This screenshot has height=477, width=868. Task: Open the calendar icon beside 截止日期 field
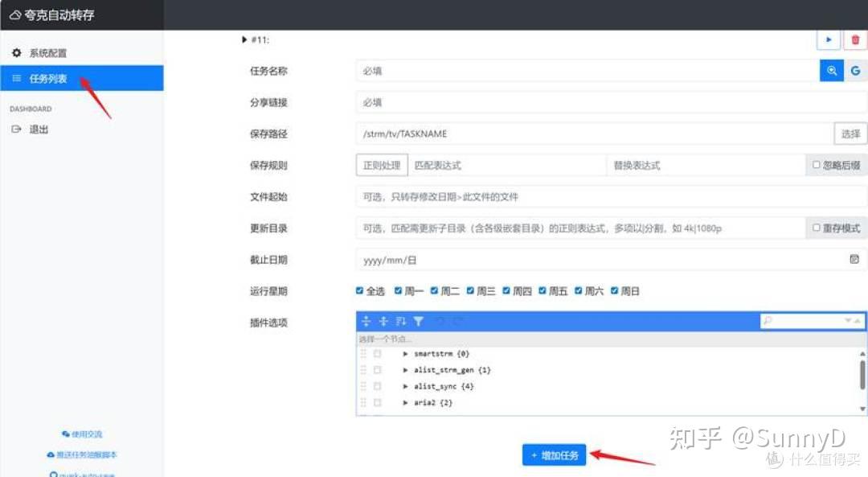pos(854,259)
